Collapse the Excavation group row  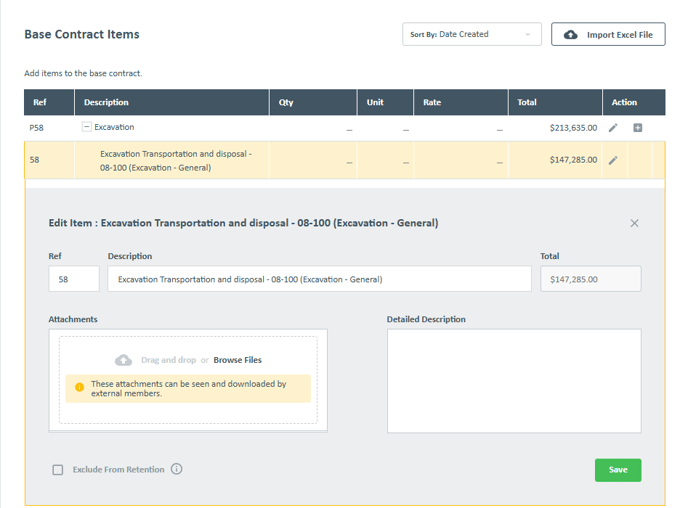tap(87, 128)
